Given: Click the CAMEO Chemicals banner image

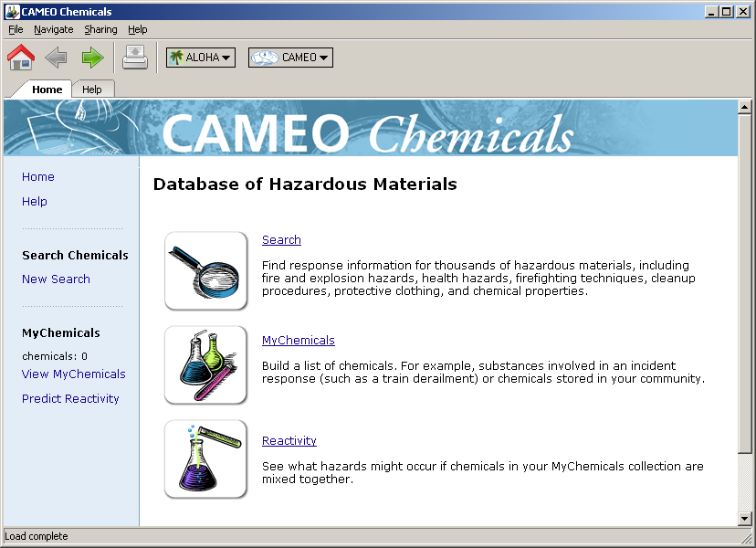Looking at the screenshot, I should point(371,128).
